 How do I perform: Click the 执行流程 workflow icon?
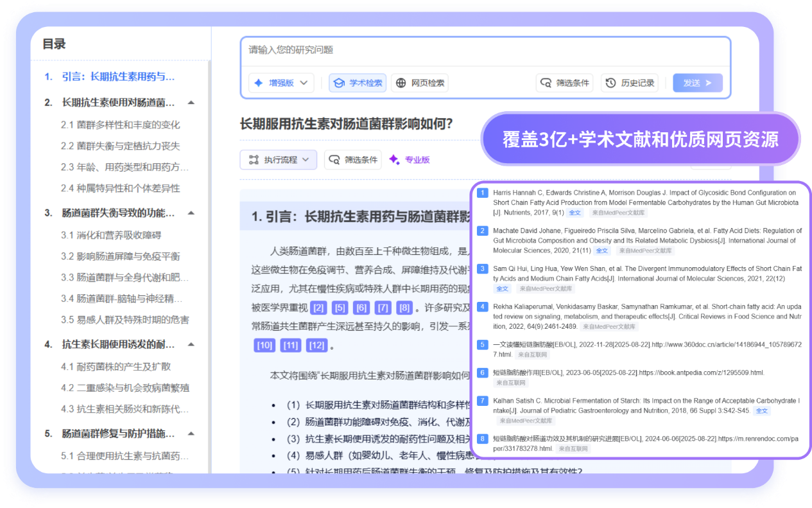(x=254, y=159)
